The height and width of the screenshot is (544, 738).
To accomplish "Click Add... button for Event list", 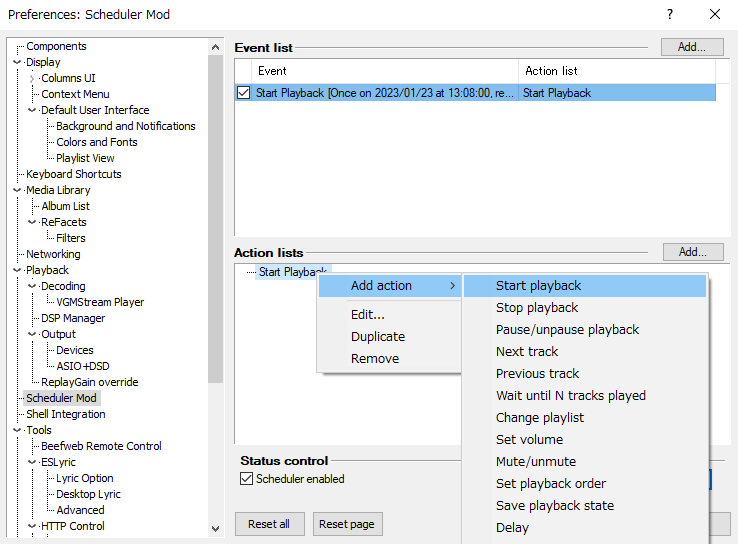I will pyautogui.click(x=692, y=47).
